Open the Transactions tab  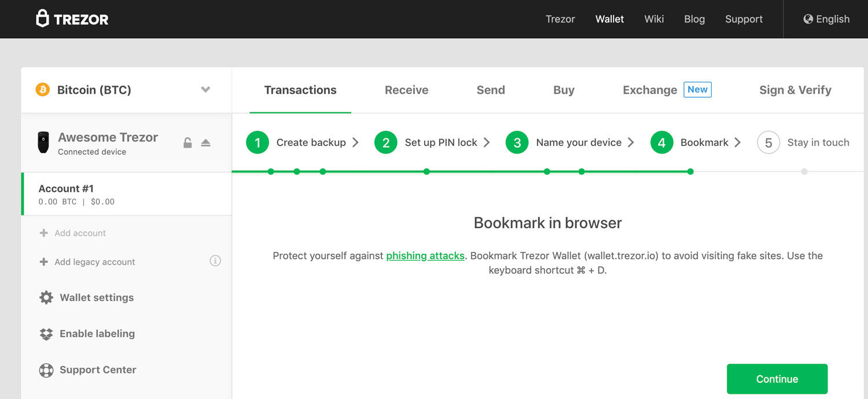tap(300, 90)
